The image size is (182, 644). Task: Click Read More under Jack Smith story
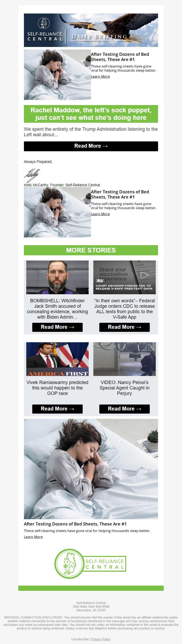[x=57, y=327]
